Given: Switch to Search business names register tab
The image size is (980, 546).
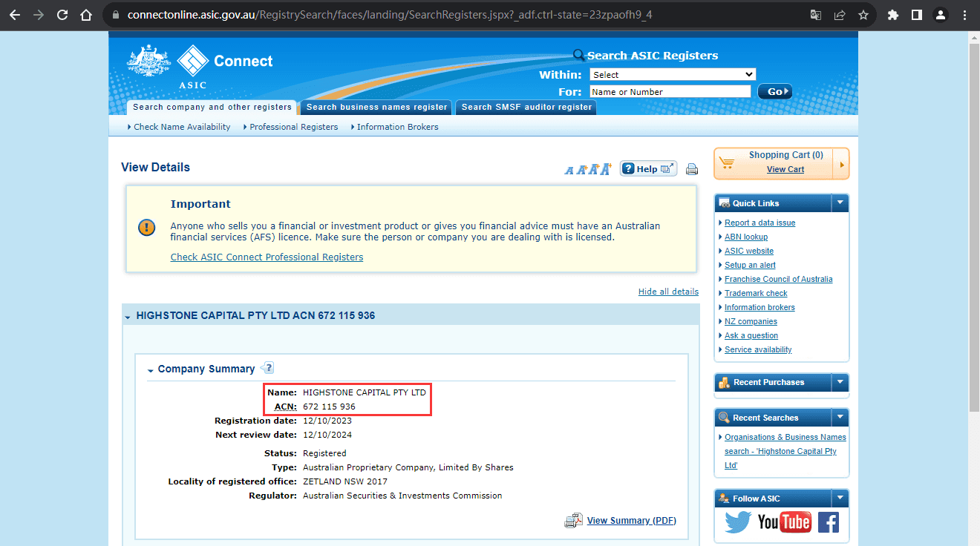Looking at the screenshot, I should pyautogui.click(x=376, y=107).
